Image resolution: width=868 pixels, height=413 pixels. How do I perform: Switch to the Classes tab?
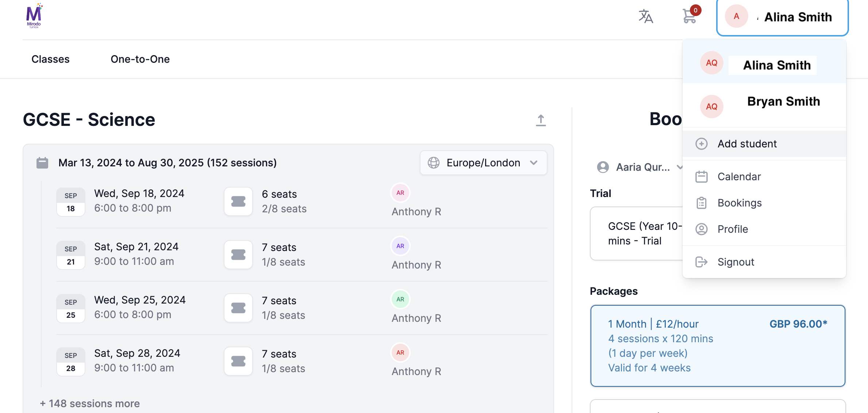(x=50, y=59)
